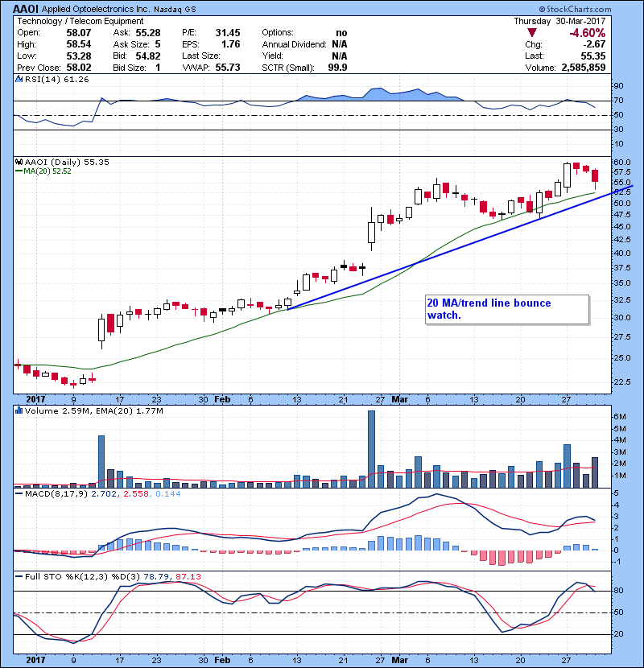
Task: Select the Chg value -2.67
Action: click(x=594, y=44)
